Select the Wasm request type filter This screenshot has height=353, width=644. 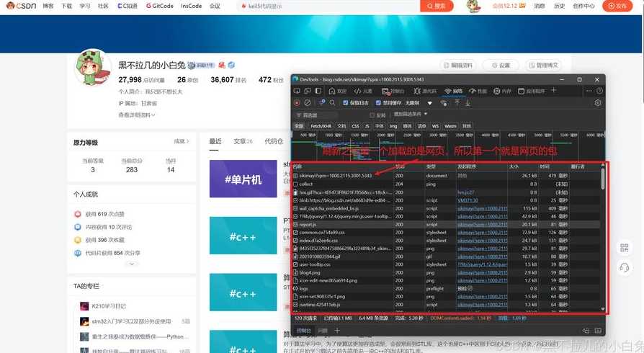(x=450, y=126)
